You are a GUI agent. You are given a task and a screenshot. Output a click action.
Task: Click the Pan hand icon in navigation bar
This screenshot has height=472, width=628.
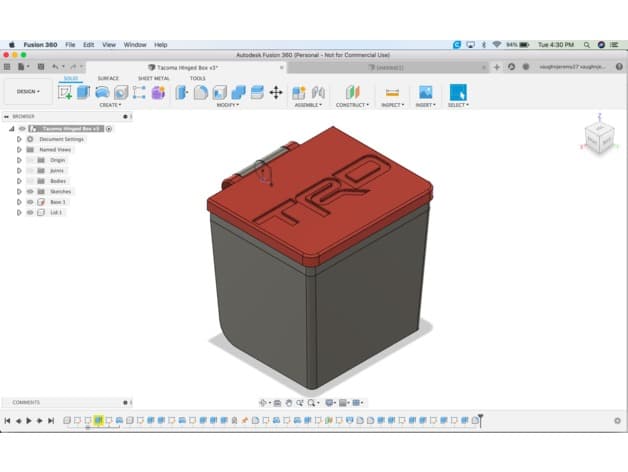pyautogui.click(x=289, y=403)
